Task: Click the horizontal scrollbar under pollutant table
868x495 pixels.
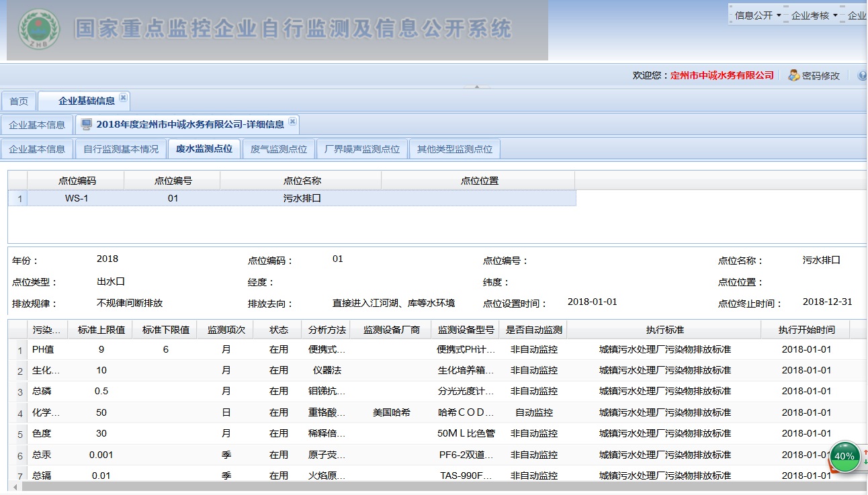Action: [x=430, y=486]
